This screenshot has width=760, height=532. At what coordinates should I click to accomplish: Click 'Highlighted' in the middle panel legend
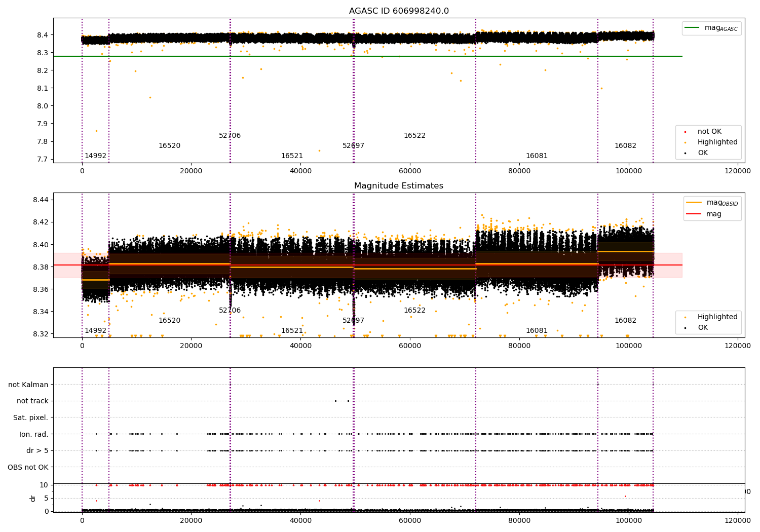click(717, 317)
